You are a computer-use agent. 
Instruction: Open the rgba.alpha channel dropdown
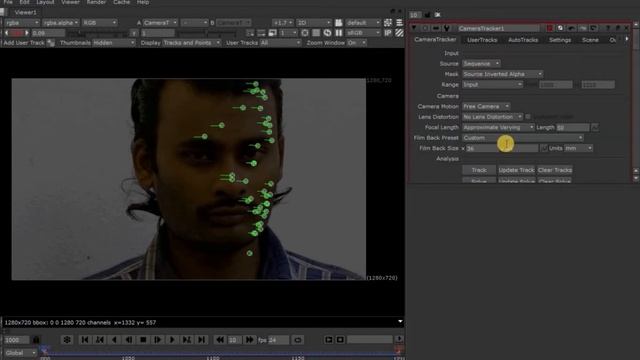click(60, 22)
